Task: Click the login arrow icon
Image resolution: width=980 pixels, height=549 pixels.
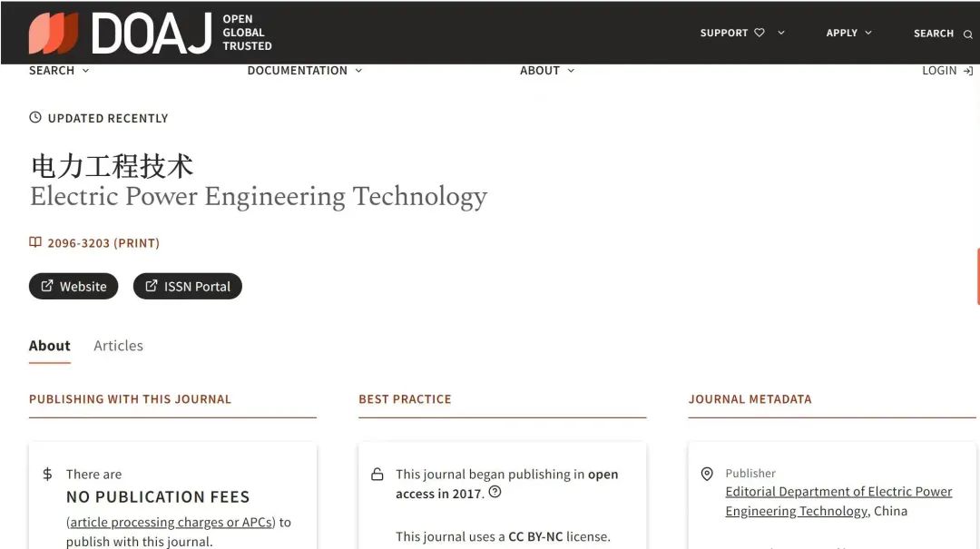Action: coord(968,71)
